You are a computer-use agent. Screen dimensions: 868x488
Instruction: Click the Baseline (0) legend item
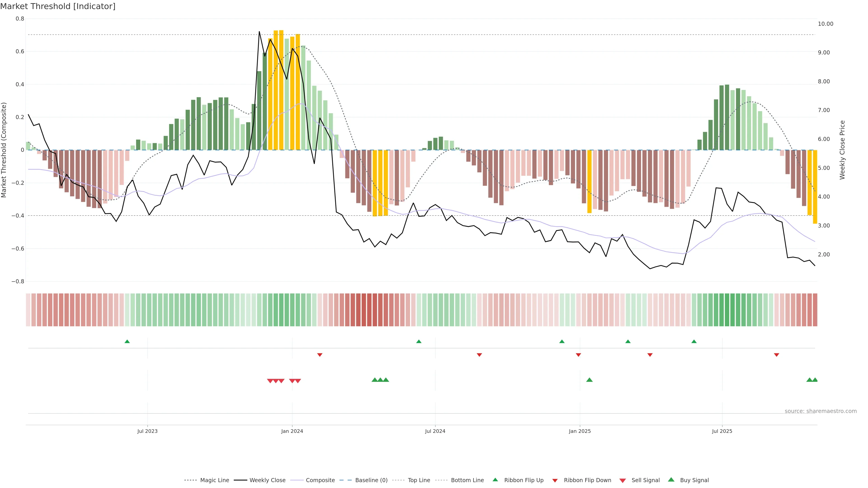point(371,480)
